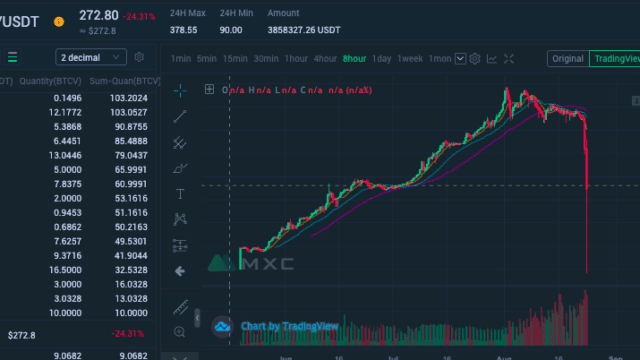Image resolution: width=640 pixels, height=360 pixels.
Task: Select the 4hour interval tab
Action: [x=325, y=59]
